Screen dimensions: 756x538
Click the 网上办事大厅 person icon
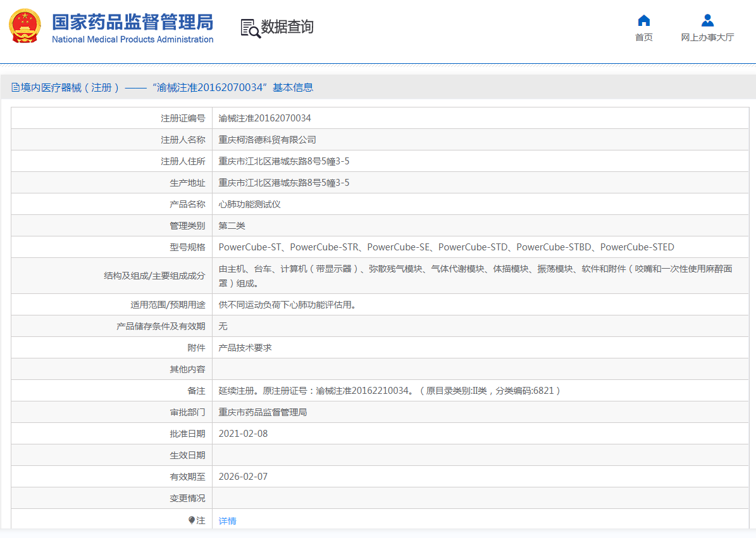click(x=707, y=20)
